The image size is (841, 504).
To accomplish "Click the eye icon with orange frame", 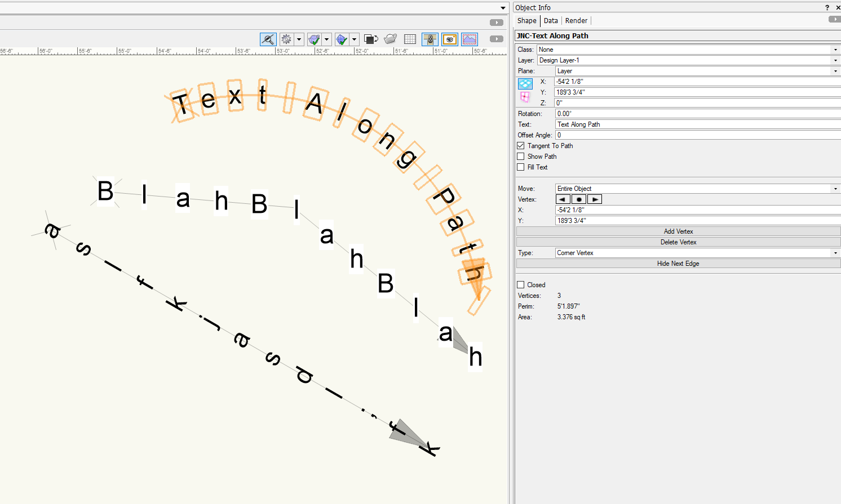I will (x=449, y=39).
